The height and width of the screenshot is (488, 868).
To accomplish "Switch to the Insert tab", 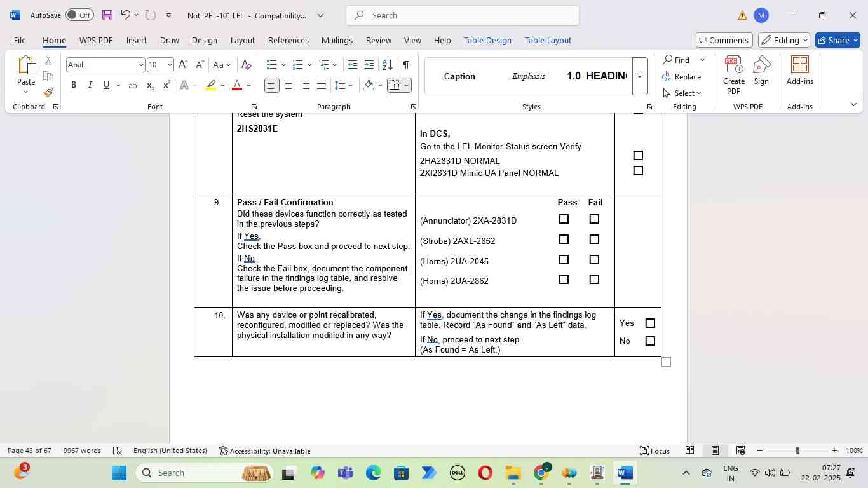I will pos(137,40).
